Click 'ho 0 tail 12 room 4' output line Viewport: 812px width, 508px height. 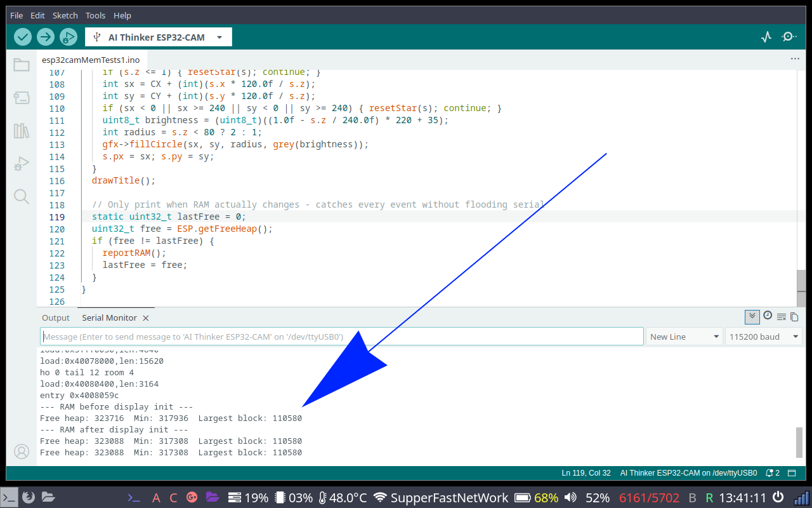point(87,372)
